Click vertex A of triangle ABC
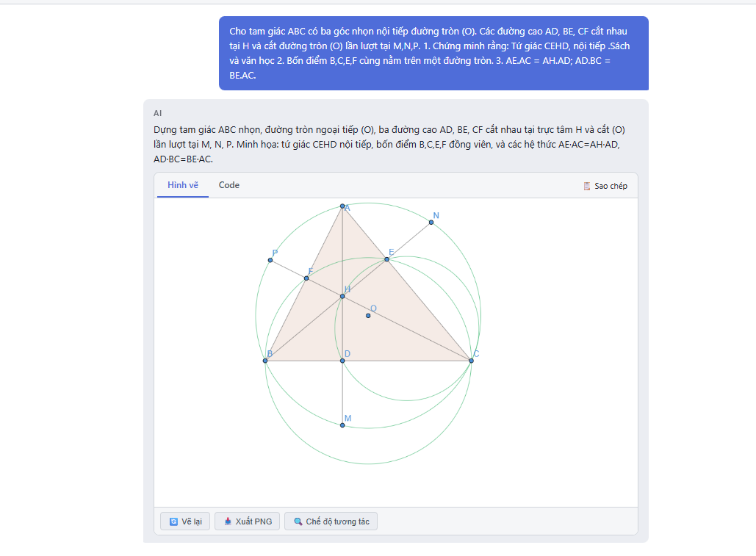This screenshot has width=756, height=556. [x=342, y=206]
